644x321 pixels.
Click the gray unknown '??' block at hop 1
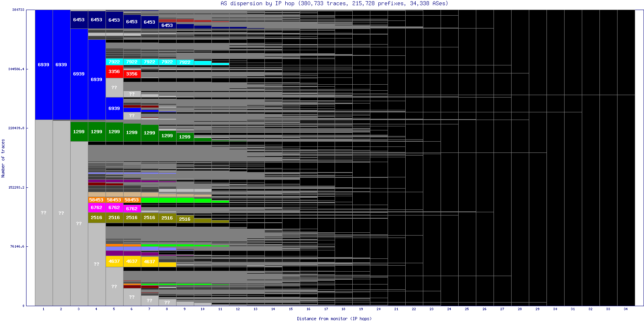point(44,213)
